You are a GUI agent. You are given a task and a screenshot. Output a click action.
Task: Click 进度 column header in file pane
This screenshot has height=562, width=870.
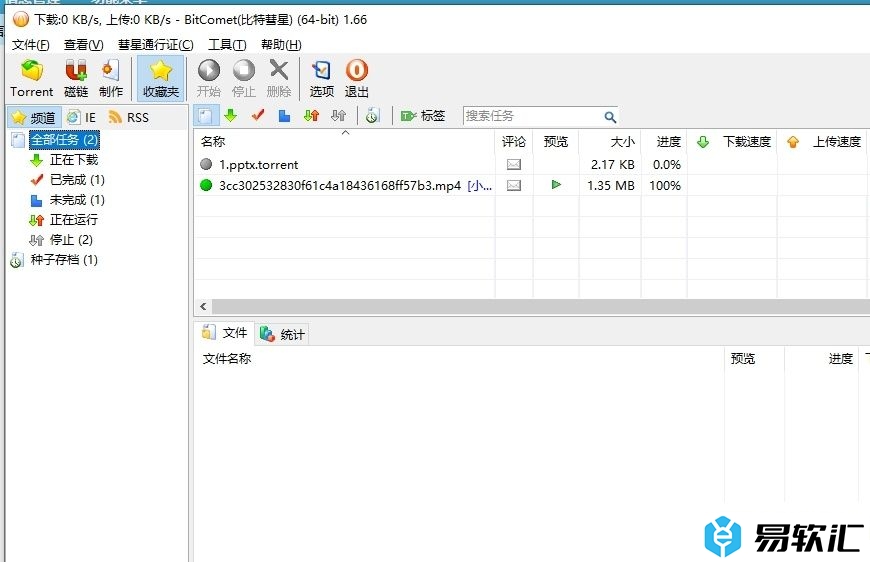[821, 359]
